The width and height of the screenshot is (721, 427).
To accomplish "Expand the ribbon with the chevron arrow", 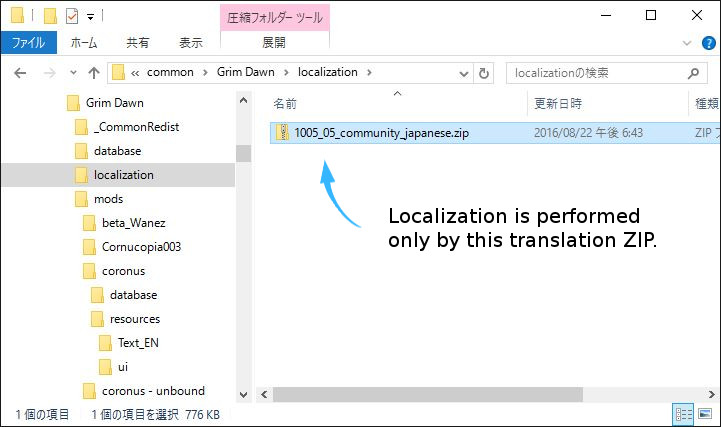I will pos(685,43).
